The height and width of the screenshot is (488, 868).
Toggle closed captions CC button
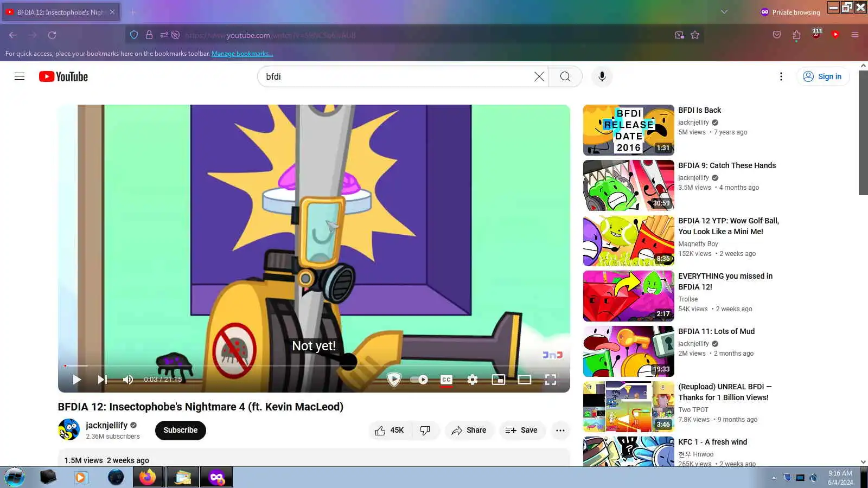pos(446,380)
